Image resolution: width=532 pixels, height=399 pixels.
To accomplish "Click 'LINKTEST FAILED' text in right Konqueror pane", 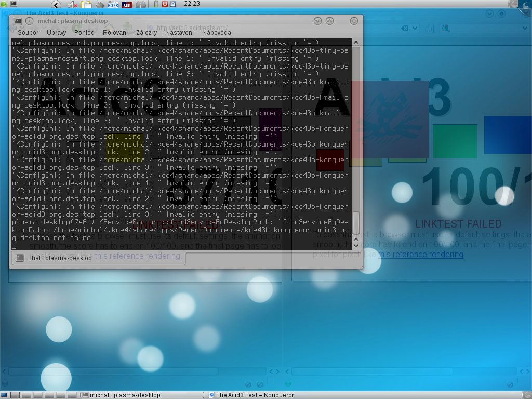I will pos(458,224).
